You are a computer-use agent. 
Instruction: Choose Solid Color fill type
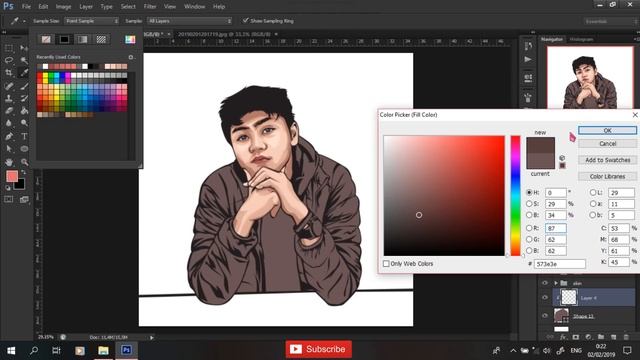pos(64,39)
